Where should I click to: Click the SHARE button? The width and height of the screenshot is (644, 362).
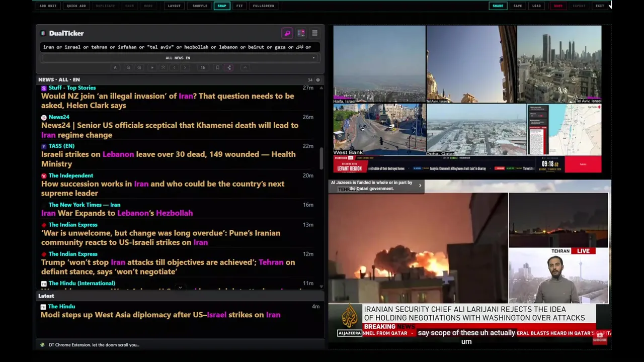(x=498, y=6)
